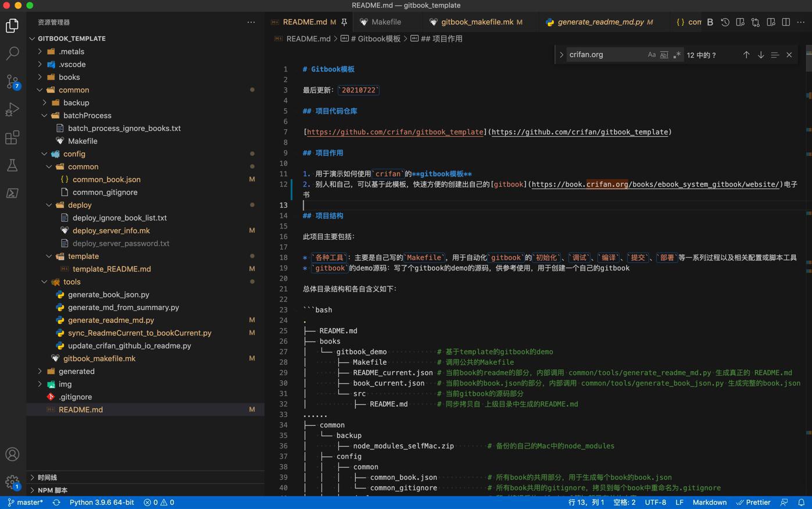Image resolution: width=812 pixels, height=509 pixels.
Task: Select Python 3.9.6 64-bit interpreter
Action: (102, 503)
